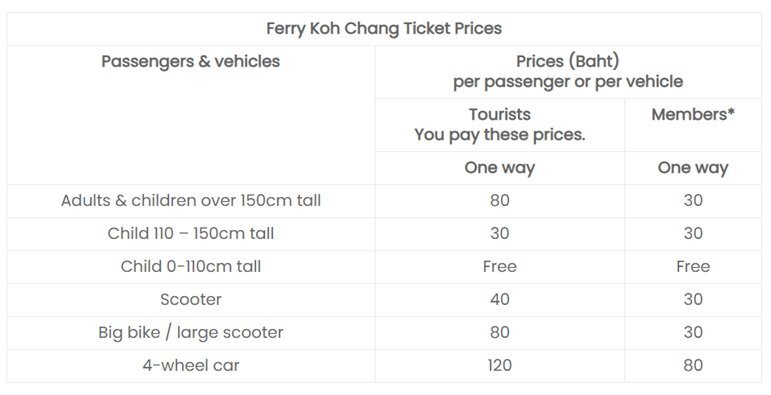This screenshot has height=395, width=771.
Task: Select the One way label under Members
Action: [x=693, y=168]
